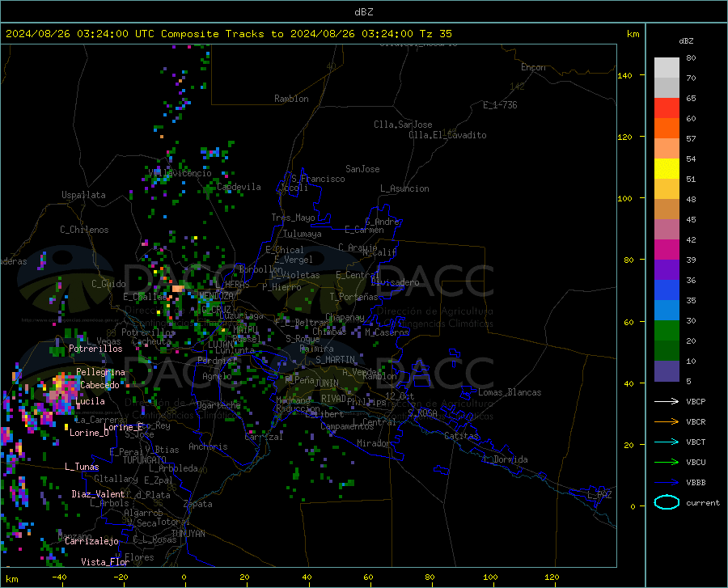Select the red 60 dBZ color swatch
Viewport: 728px width, 588px height.
tap(667, 108)
